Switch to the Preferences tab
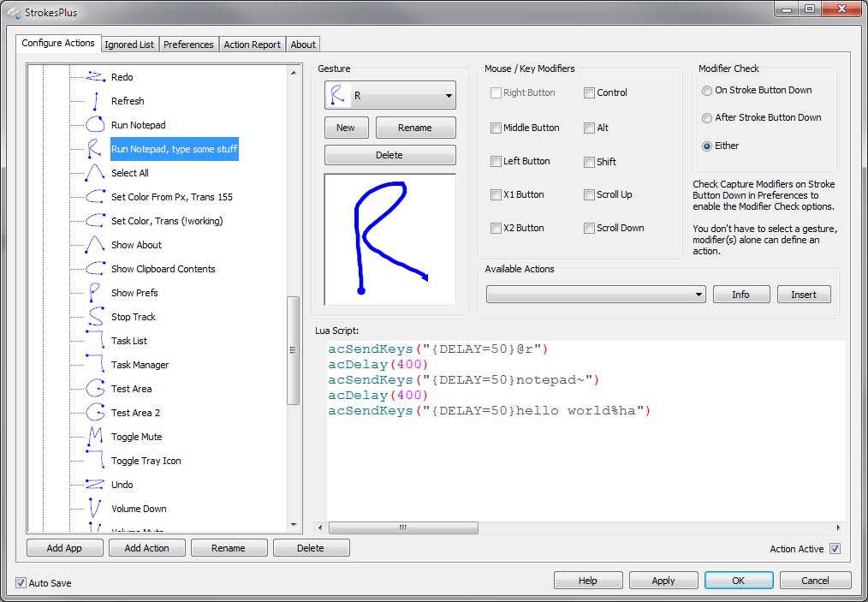Screen dimensions: 868x602 (x=188, y=45)
